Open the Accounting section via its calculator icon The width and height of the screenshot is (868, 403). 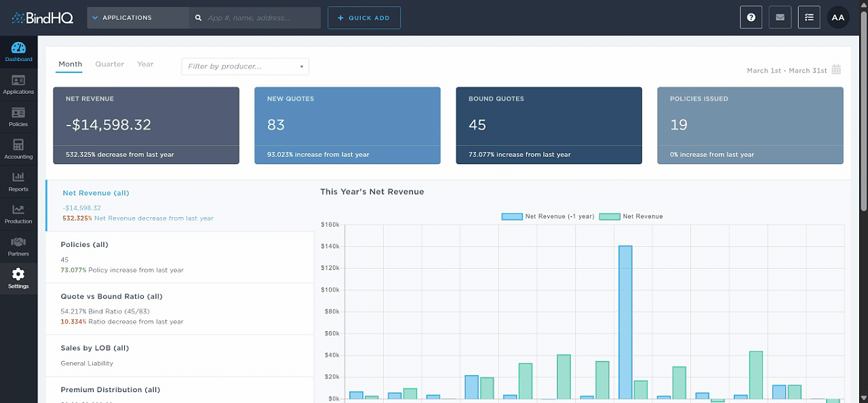[x=18, y=145]
